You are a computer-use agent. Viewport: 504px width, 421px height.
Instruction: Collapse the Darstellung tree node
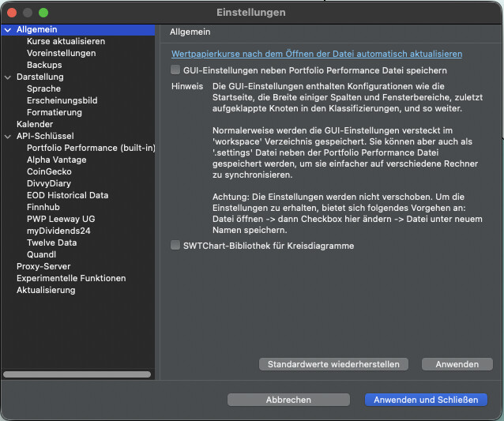click(x=8, y=77)
